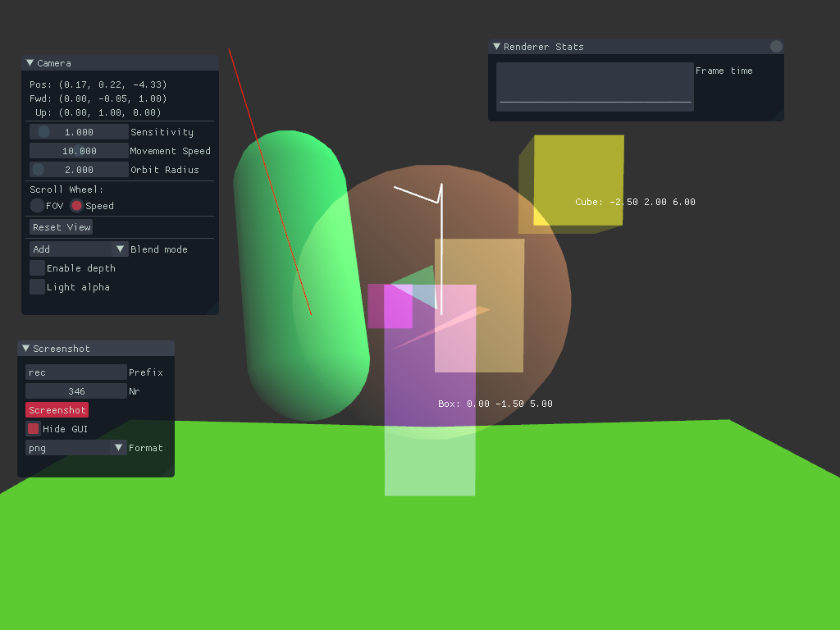
Task: Collapse the Renderer Stats panel
Action: click(x=496, y=47)
